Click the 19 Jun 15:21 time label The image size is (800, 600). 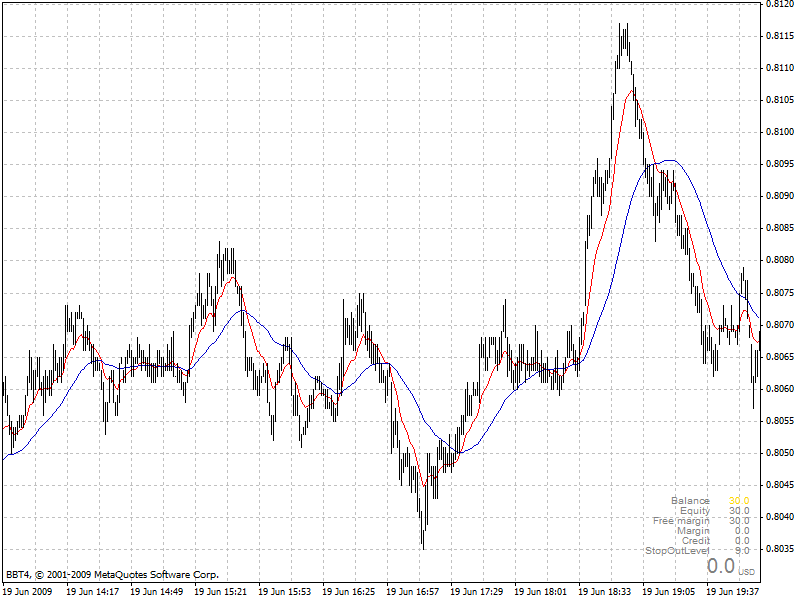(221, 591)
